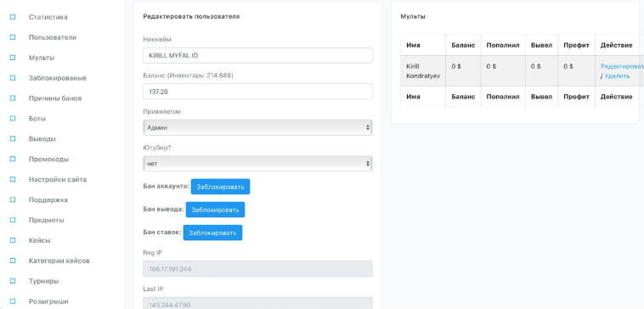Click the square icon beside Статистика
Screen dimensions: 644x309
(13, 17)
